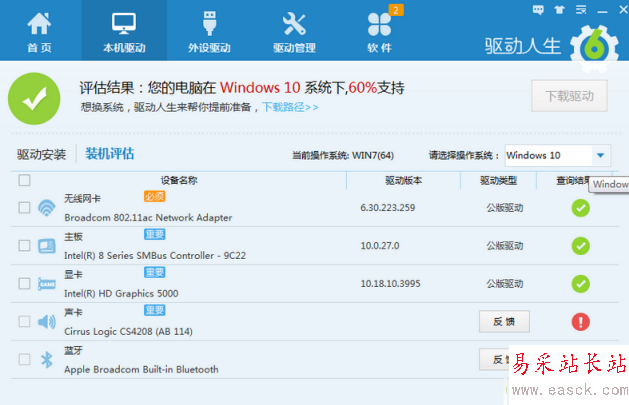Click the 下载驱动 button
This screenshot has width=629, height=405.
569,96
